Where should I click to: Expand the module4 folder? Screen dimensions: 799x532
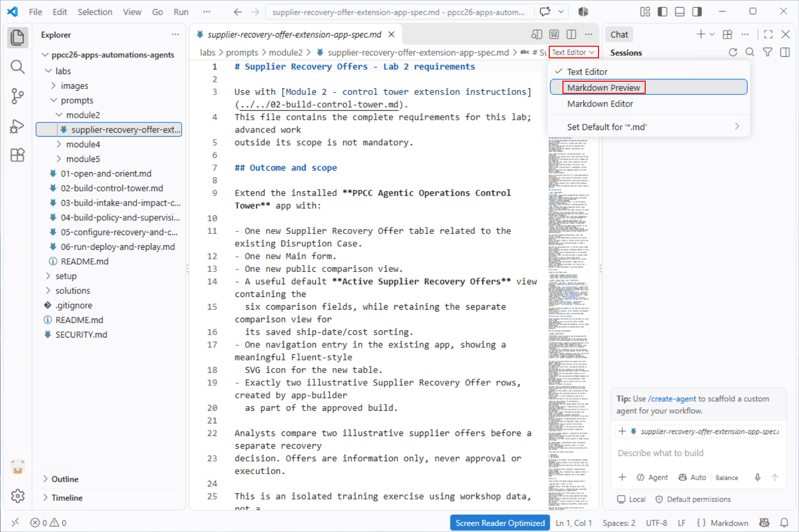pyautogui.click(x=58, y=144)
